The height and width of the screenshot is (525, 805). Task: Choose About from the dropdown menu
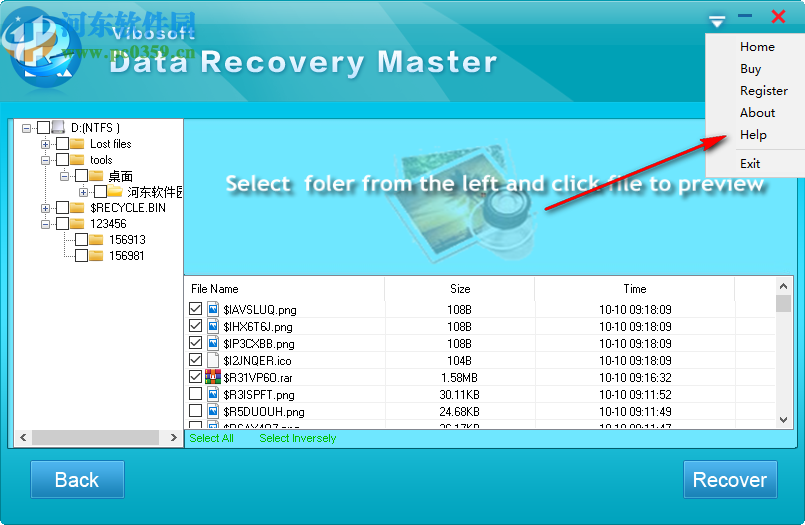click(757, 113)
